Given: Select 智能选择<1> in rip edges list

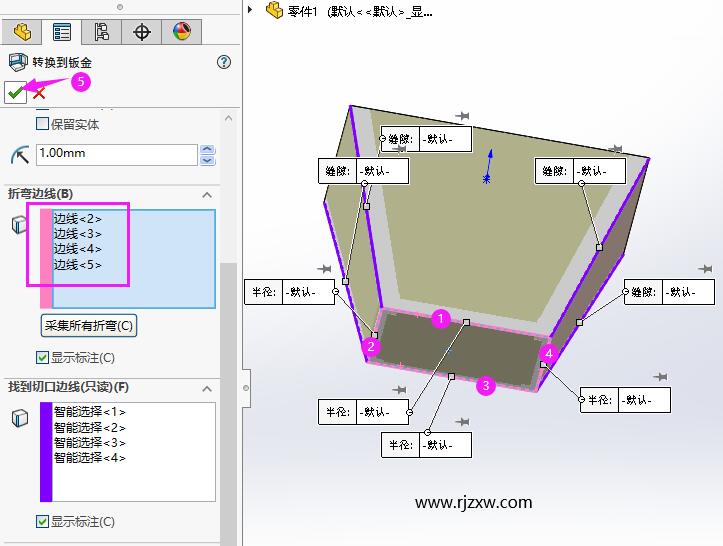Looking at the screenshot, I should click(x=89, y=411).
